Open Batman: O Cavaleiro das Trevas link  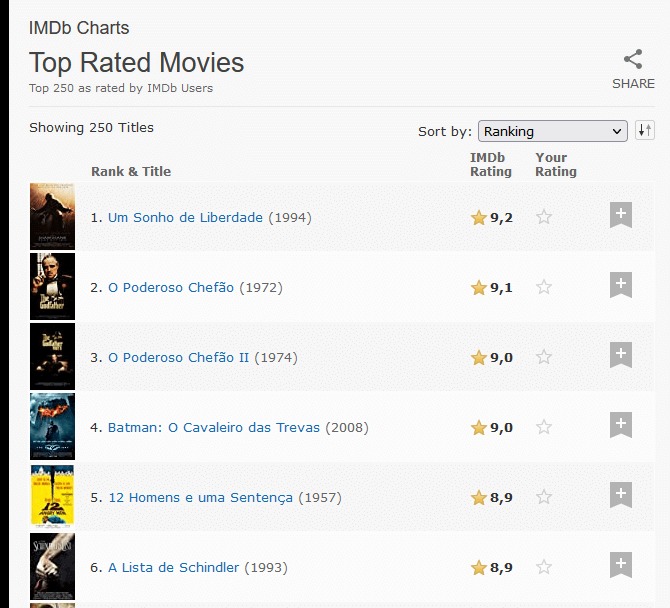point(214,428)
